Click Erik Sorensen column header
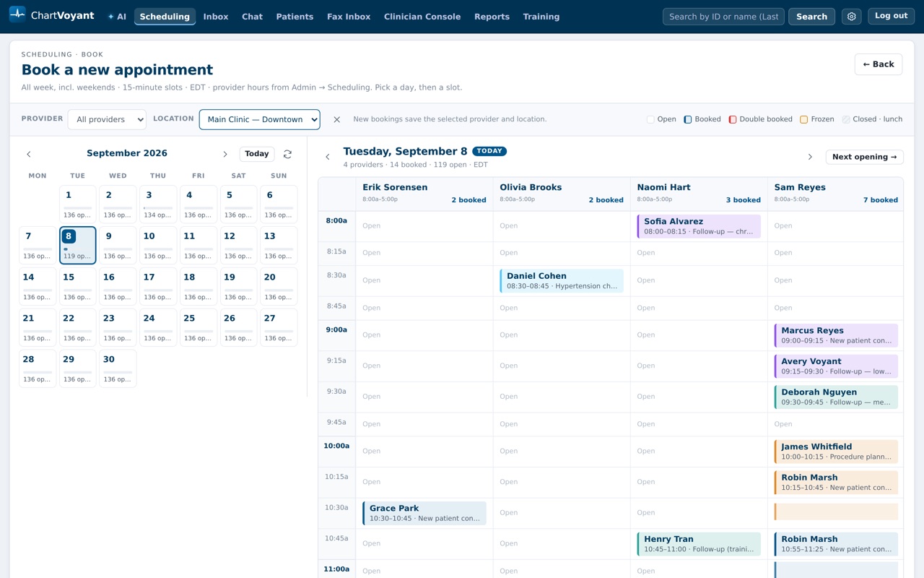The height and width of the screenshot is (578, 924). tap(424, 194)
